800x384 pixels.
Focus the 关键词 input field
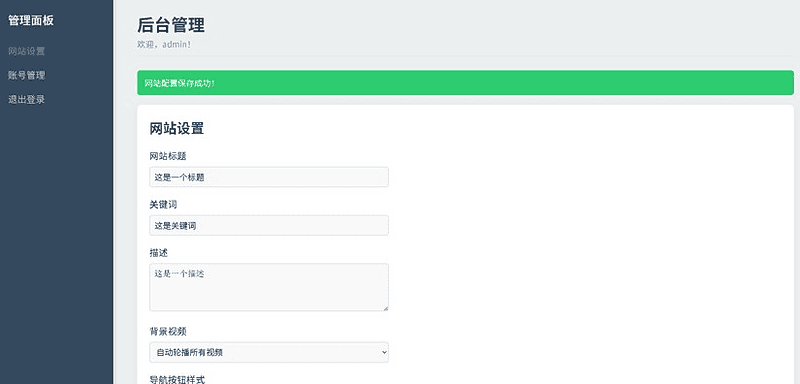pyautogui.click(x=269, y=225)
